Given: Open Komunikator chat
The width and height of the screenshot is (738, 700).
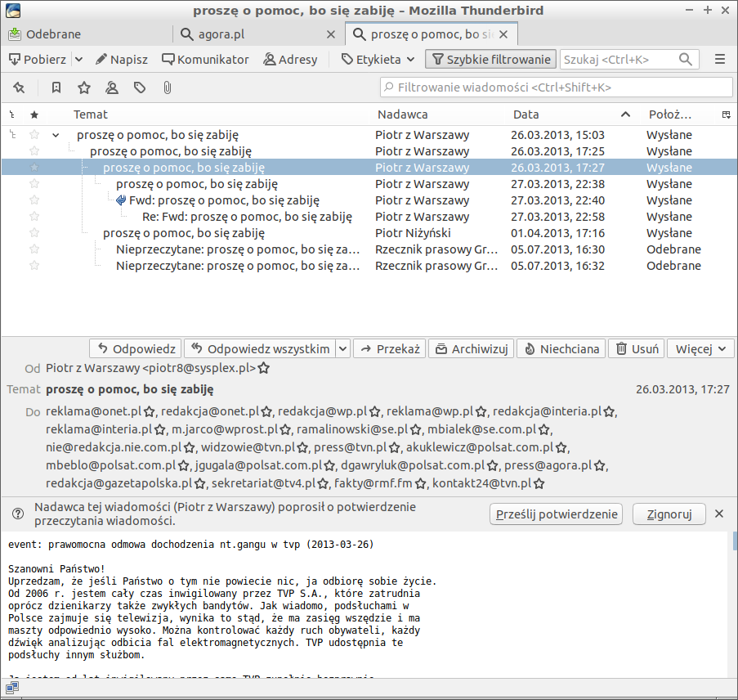Looking at the screenshot, I should [205, 60].
